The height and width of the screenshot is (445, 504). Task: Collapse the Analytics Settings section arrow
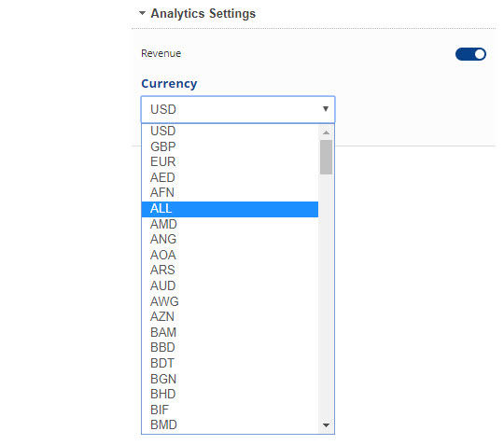[x=142, y=13]
